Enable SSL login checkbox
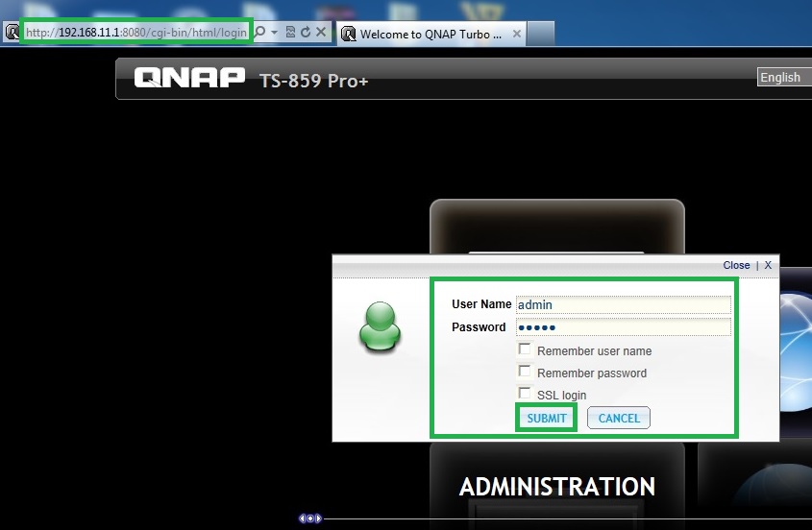Viewport: 812px width, 530px height. point(525,393)
